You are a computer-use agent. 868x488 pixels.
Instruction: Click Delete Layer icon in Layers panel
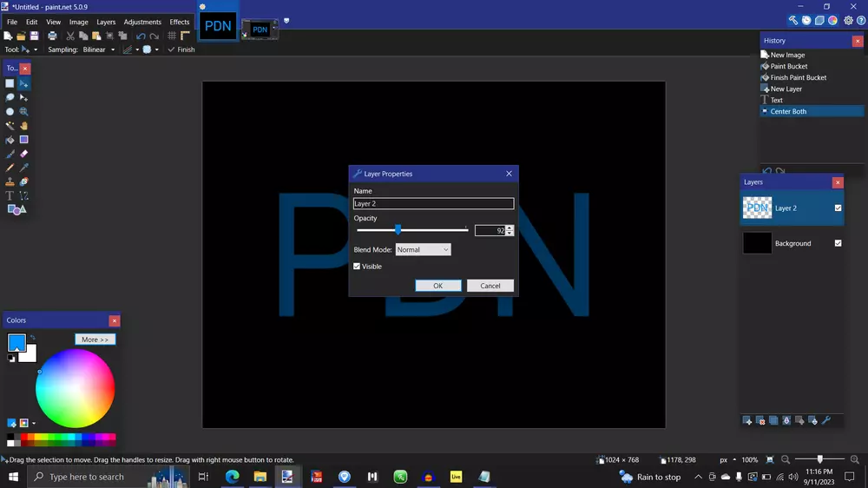[x=760, y=421]
